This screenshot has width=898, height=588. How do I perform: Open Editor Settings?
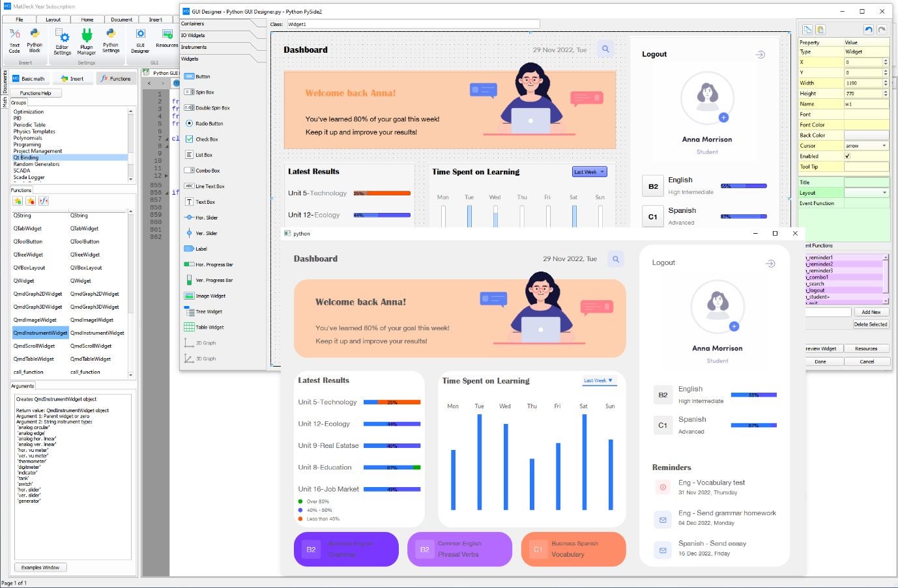pyautogui.click(x=62, y=40)
